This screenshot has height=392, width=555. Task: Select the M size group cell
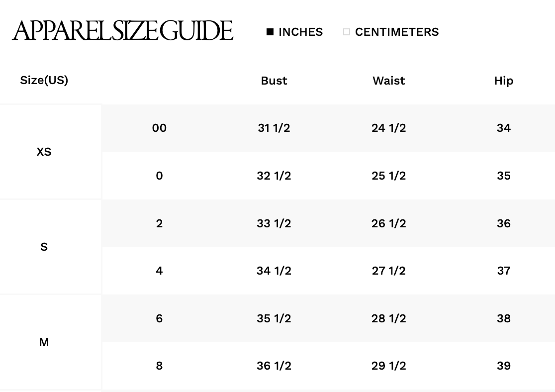tap(44, 342)
